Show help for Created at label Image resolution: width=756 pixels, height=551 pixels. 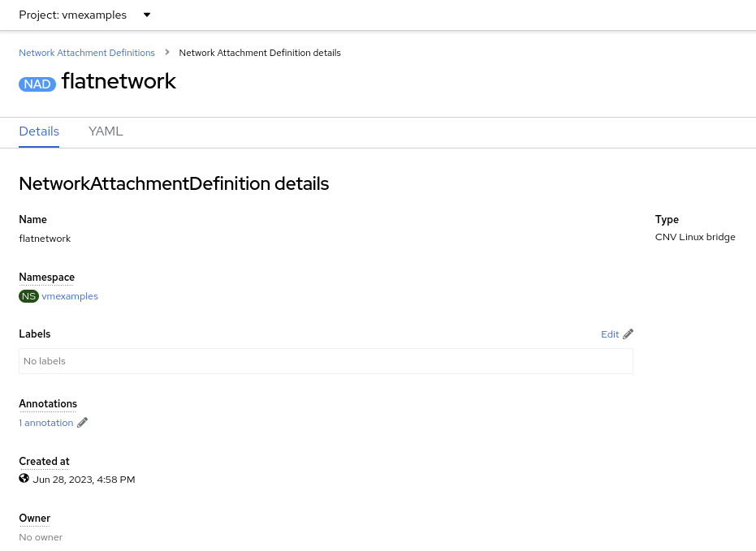coord(44,462)
